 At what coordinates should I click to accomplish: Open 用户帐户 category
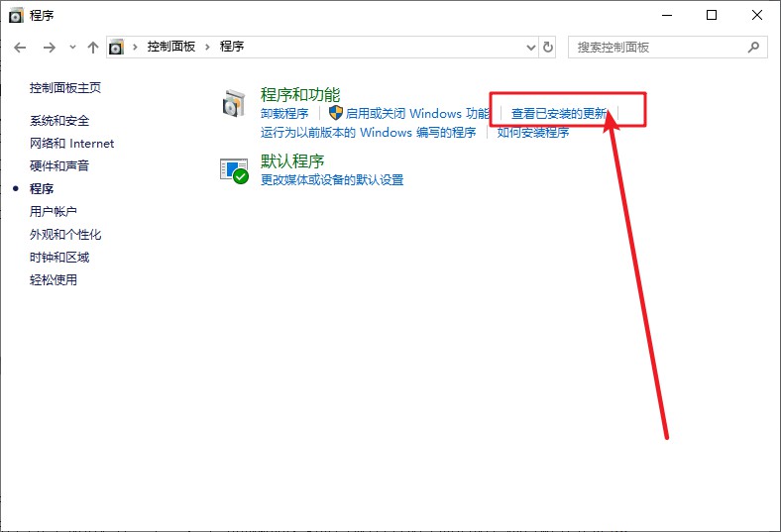click(54, 211)
